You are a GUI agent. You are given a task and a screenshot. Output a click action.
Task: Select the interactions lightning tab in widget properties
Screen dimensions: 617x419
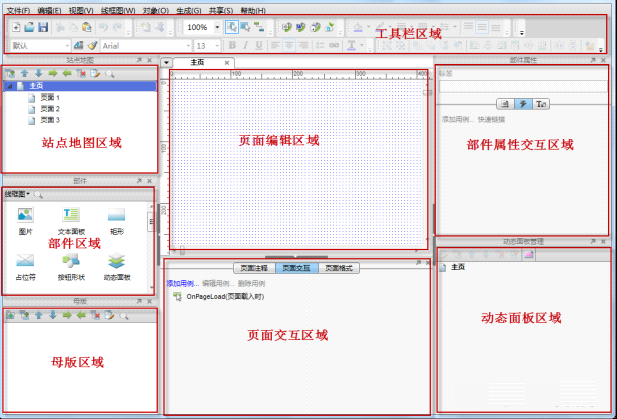tap(523, 104)
